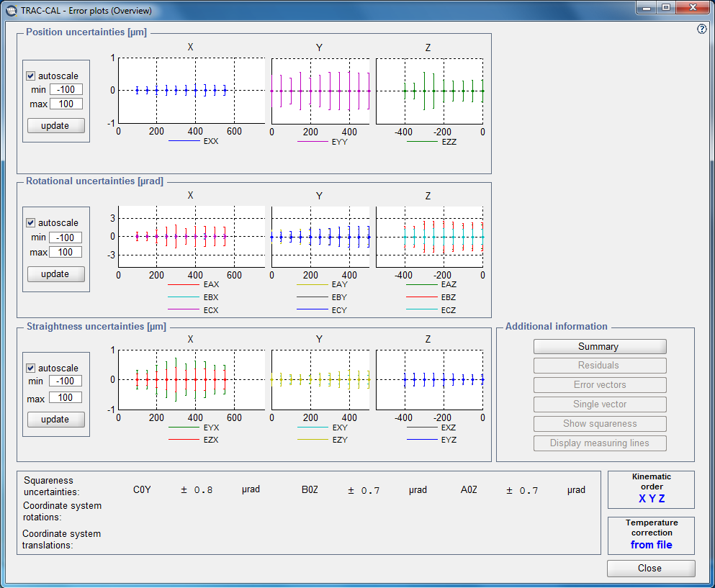Click update in Straightness uncertainties panel
This screenshot has height=588, width=715.
(x=56, y=420)
